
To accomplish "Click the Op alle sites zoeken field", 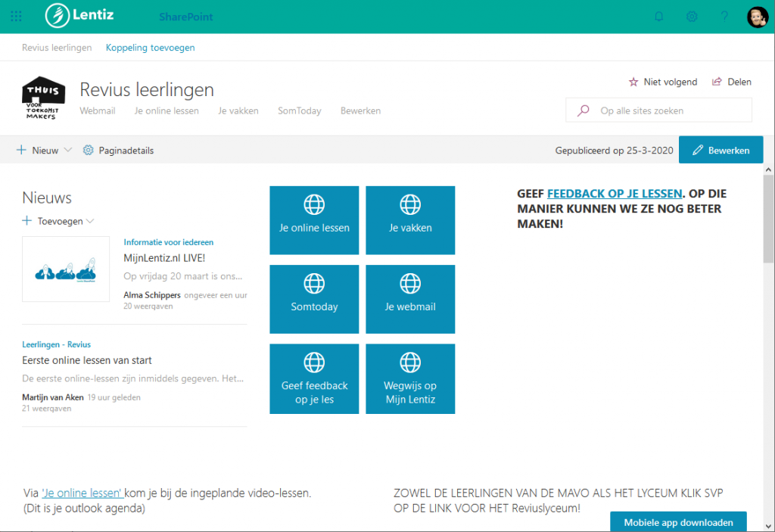I will click(x=659, y=110).
